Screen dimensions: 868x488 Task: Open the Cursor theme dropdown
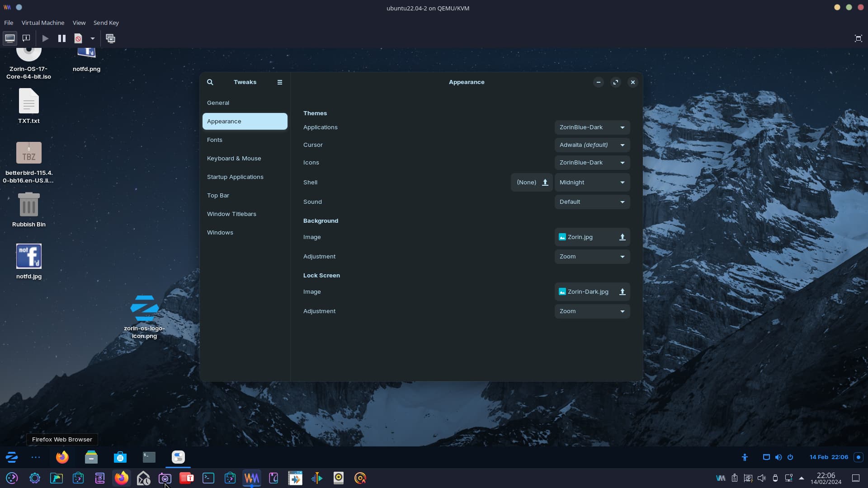click(x=592, y=145)
